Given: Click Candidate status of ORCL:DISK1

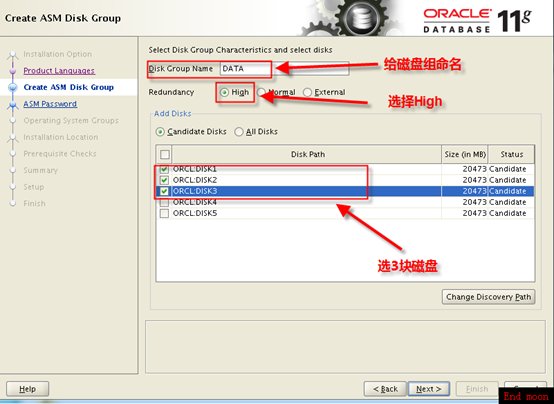Looking at the screenshot, I should tap(507, 169).
